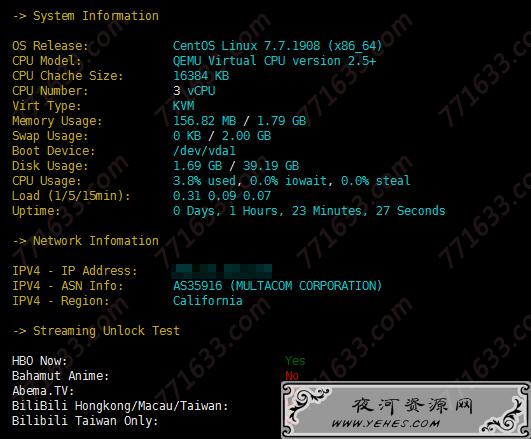Click the QEMU Virtual CPU version text
The image size is (531, 439).
click(x=274, y=61)
